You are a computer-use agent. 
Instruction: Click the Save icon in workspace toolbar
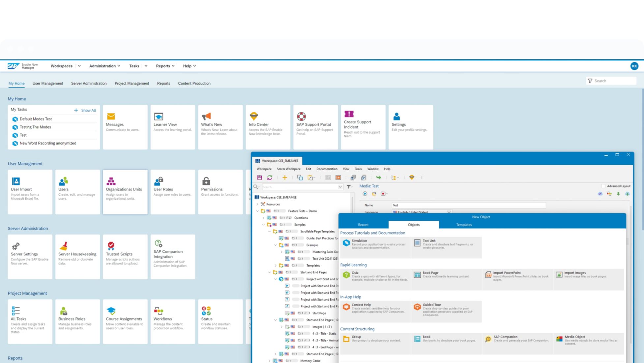tap(259, 178)
